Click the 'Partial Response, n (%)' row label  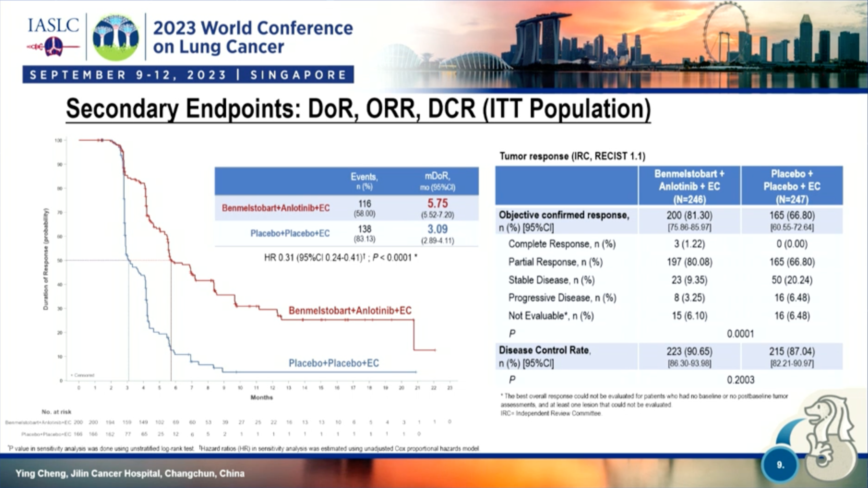pos(555,262)
